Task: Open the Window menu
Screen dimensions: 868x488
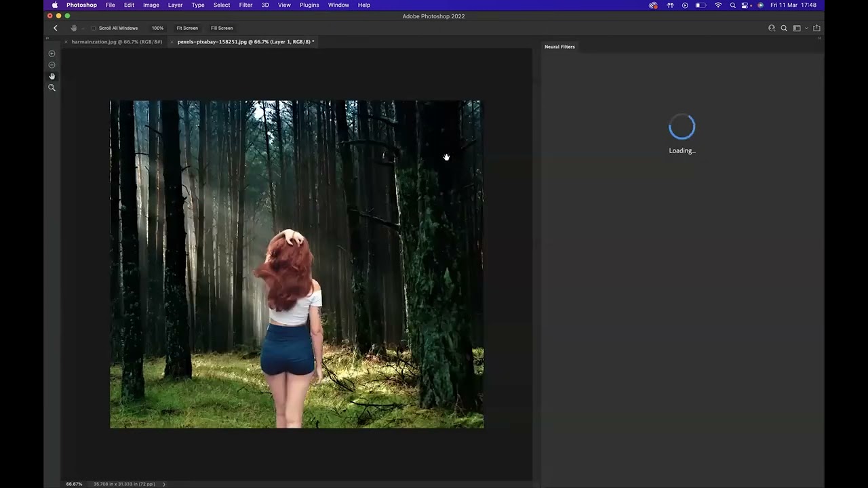Action: pos(338,5)
